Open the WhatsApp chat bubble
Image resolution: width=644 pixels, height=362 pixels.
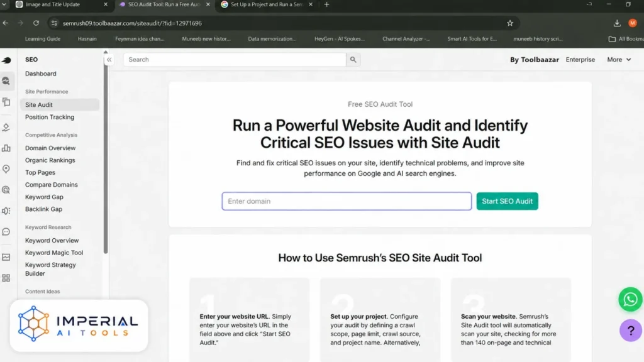[630, 299]
